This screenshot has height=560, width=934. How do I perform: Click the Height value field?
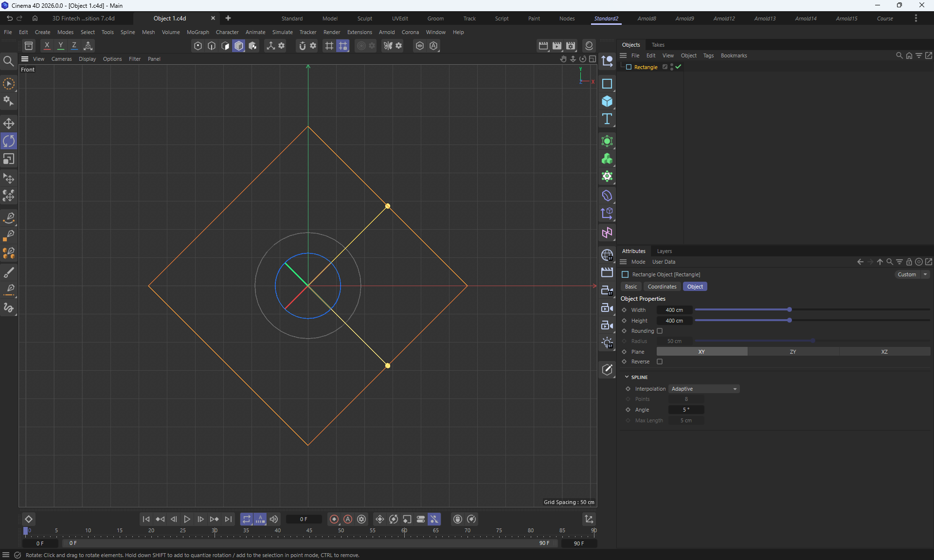coord(674,321)
